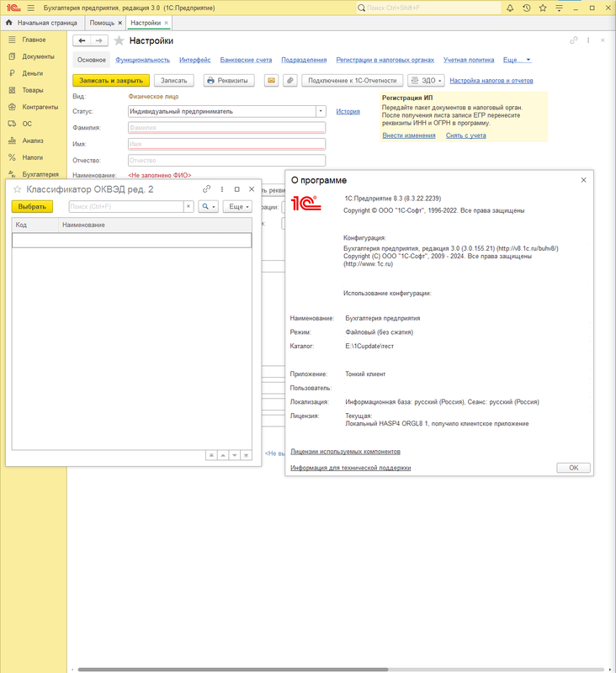Expand the ЭДО dropdown button
This screenshot has width=616, height=673.
pos(426,80)
